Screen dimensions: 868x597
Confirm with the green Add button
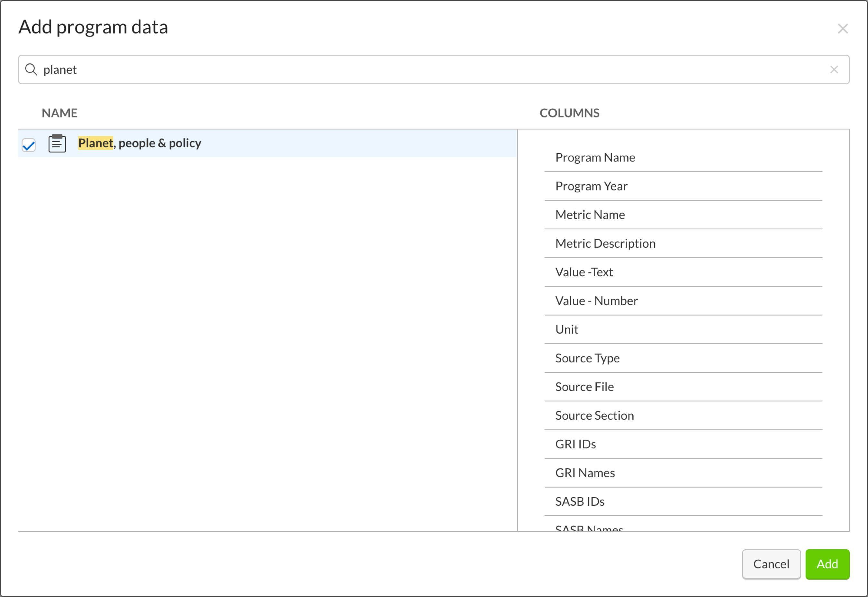pos(827,564)
